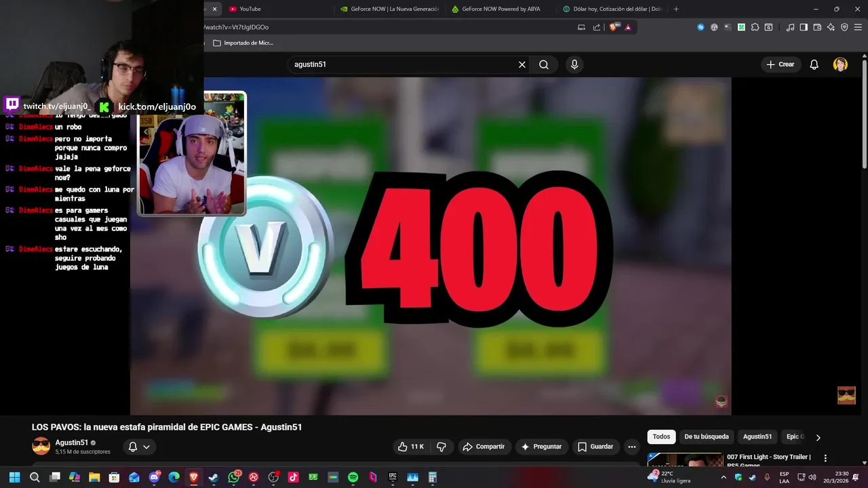Click the video title text

(167, 427)
